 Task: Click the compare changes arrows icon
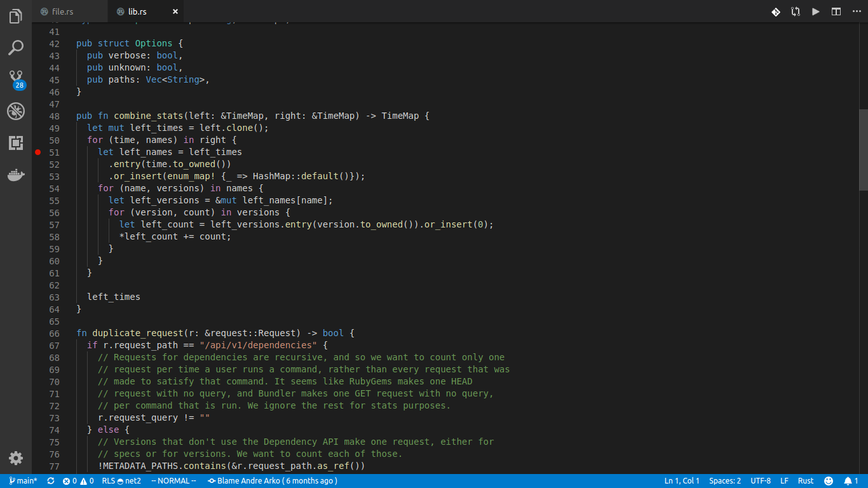pyautogui.click(x=796, y=11)
